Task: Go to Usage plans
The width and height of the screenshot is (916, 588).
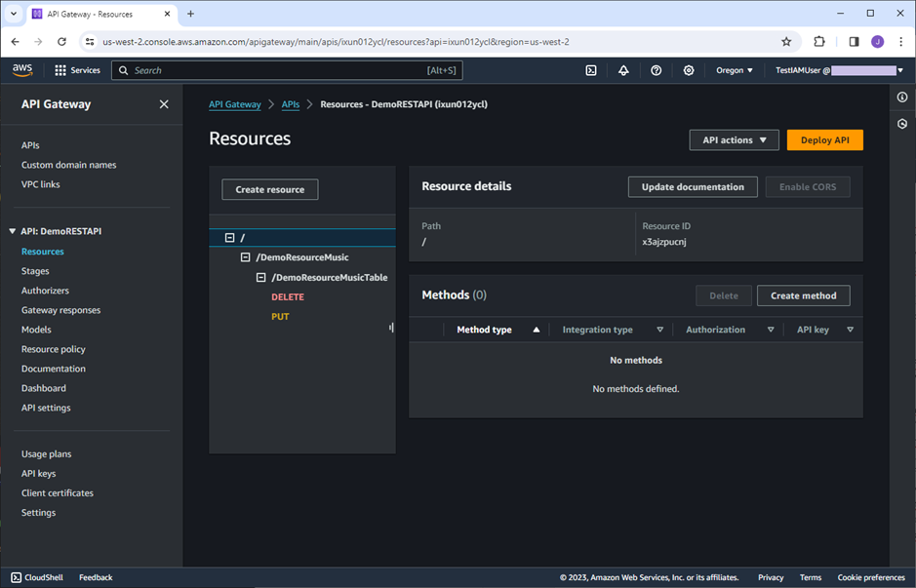Action: coord(46,453)
